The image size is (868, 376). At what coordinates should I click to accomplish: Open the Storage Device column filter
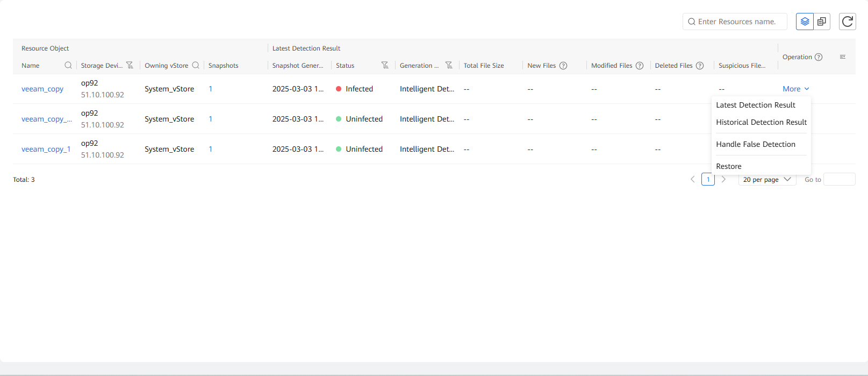130,66
